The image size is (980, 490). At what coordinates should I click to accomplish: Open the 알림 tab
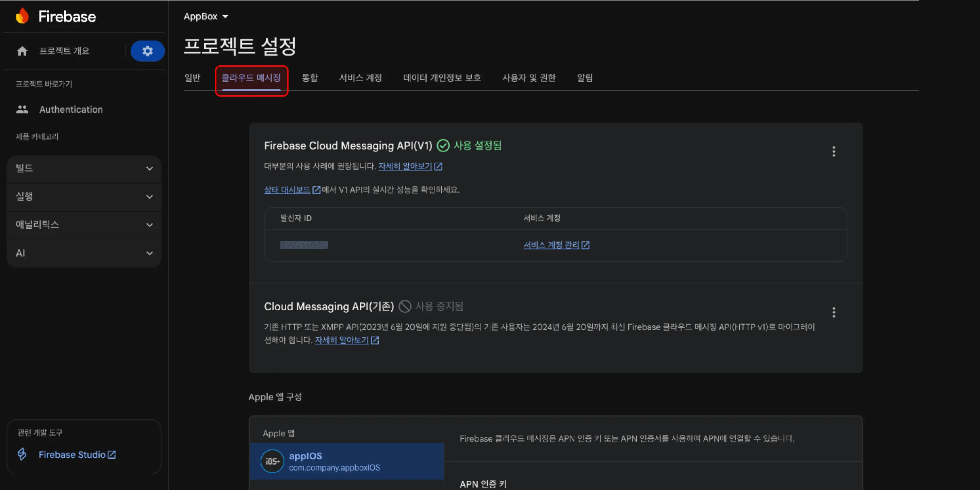(x=585, y=78)
